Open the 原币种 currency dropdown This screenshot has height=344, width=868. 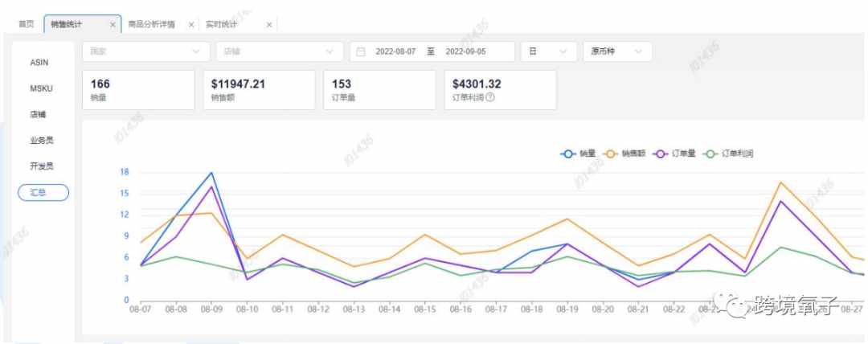click(617, 51)
